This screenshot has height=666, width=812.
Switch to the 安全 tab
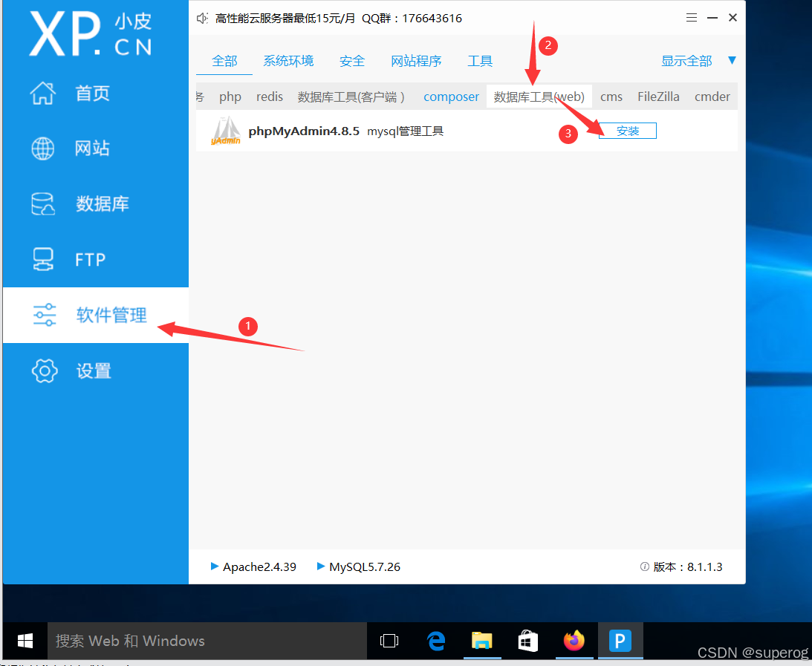pyautogui.click(x=352, y=61)
